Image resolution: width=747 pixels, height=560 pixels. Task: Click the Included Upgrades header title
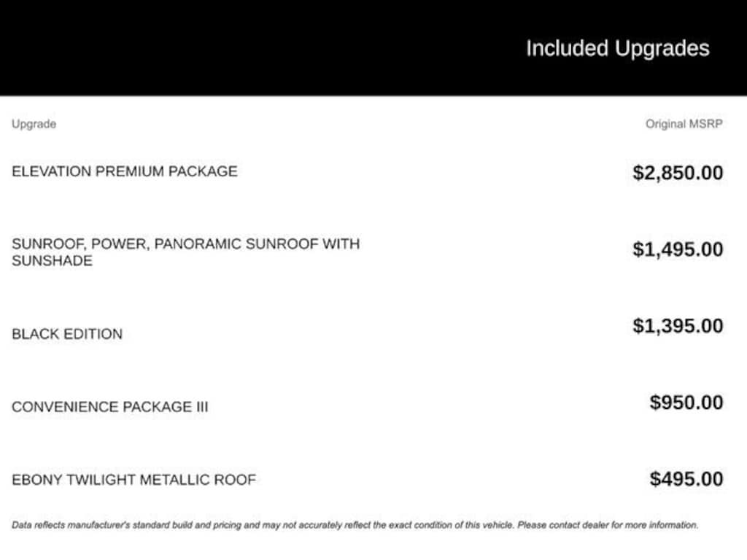617,49
